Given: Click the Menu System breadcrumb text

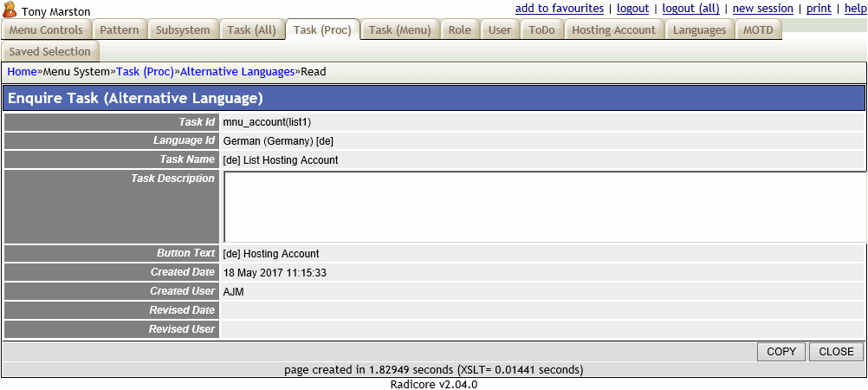Looking at the screenshot, I should pyautogui.click(x=77, y=71).
